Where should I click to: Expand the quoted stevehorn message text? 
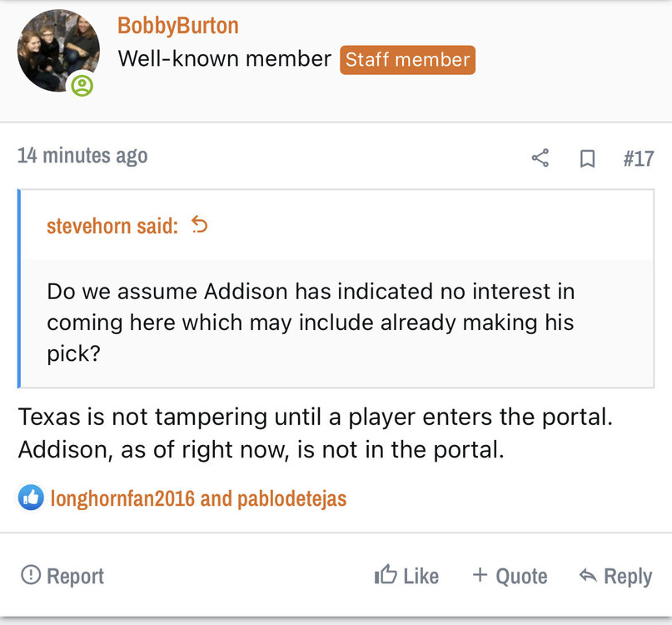pyautogui.click(x=311, y=322)
